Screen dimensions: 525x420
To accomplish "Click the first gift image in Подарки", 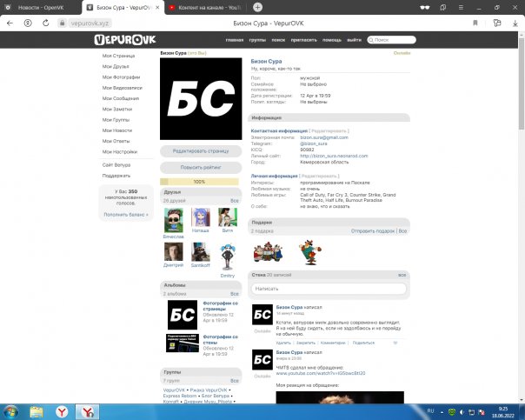I will (x=268, y=252).
